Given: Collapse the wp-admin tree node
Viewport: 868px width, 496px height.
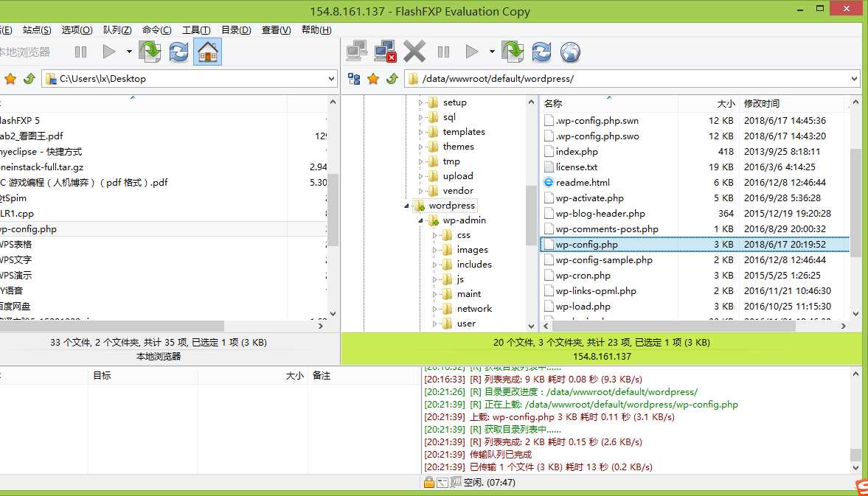Looking at the screenshot, I should pyautogui.click(x=420, y=220).
